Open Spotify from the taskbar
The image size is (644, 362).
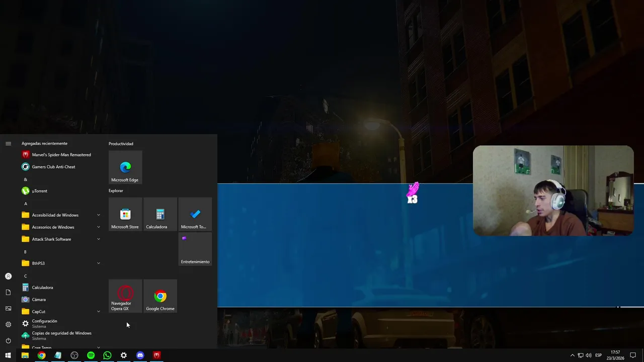[91, 355]
